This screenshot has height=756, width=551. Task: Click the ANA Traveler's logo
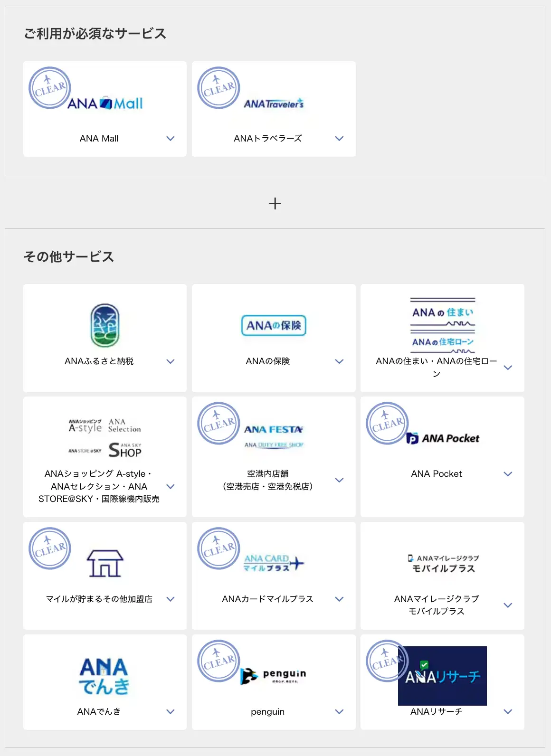274,104
